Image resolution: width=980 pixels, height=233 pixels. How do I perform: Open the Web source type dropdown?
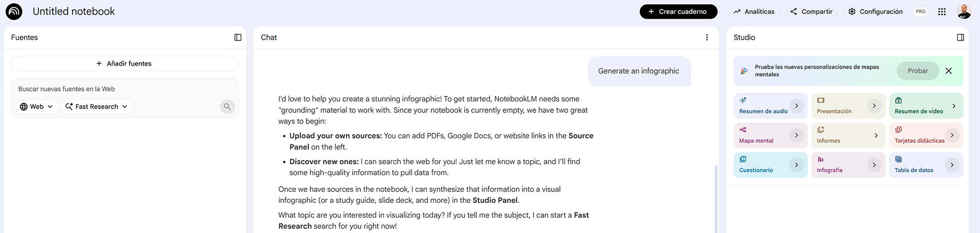37,107
